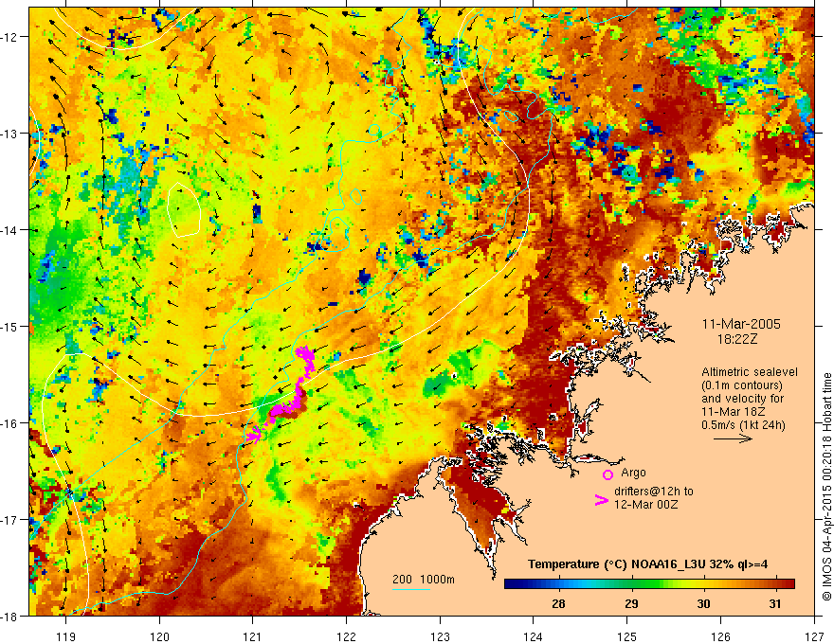This screenshot has width=834, height=644.
Task: Click the 'Altimetric sealevel' legend text
Action: tap(750, 372)
